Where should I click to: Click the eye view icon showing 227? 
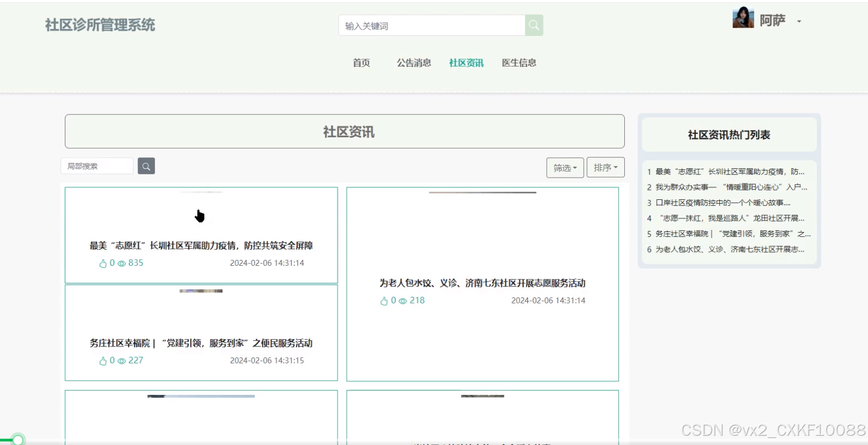tap(122, 361)
